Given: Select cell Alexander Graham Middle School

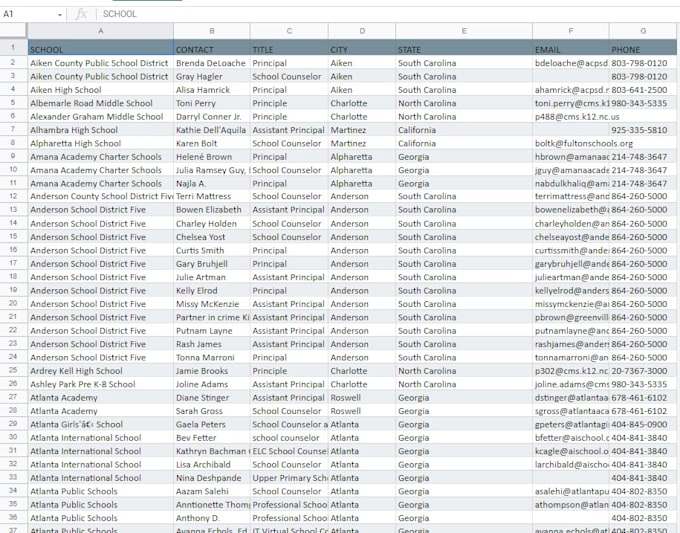Looking at the screenshot, I should click(x=101, y=117).
